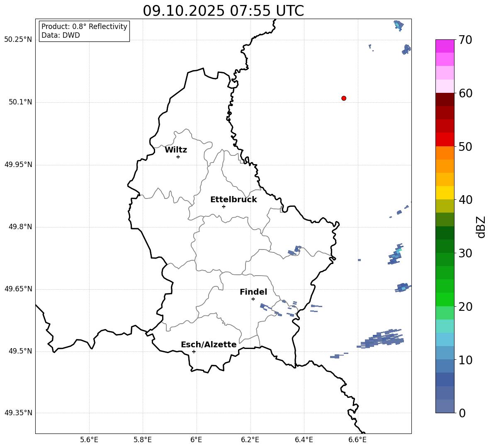491x448 pixels.
Task: Click the colorbar 70 tick label
Action: [465, 40]
